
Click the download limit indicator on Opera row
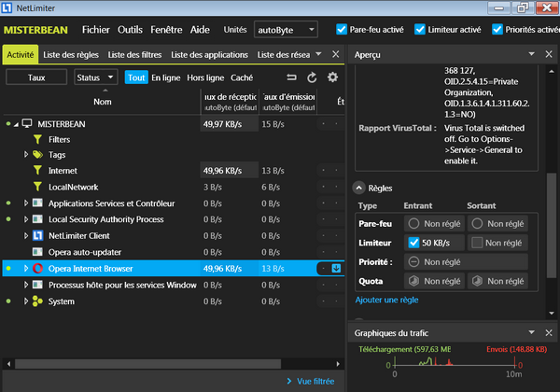pos(336,268)
